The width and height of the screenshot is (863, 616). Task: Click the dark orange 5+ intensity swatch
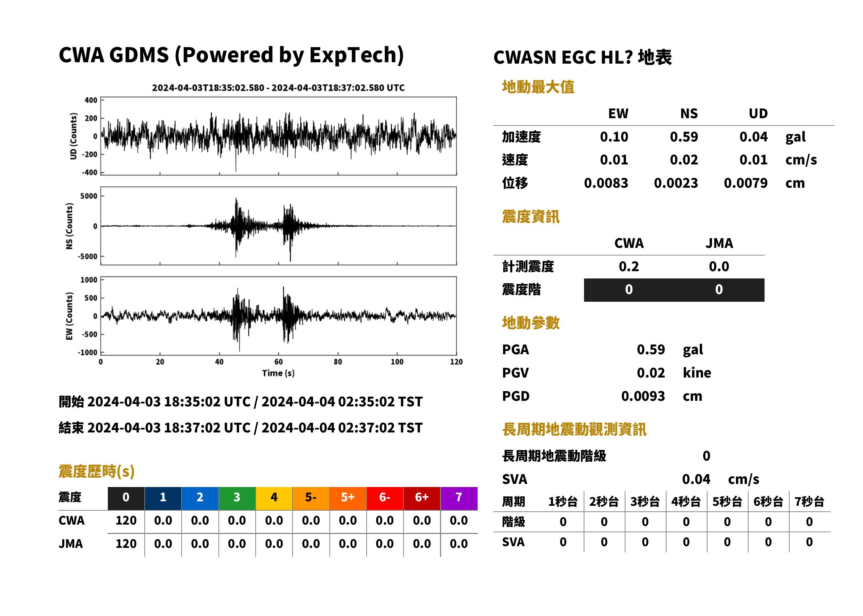tap(347, 498)
